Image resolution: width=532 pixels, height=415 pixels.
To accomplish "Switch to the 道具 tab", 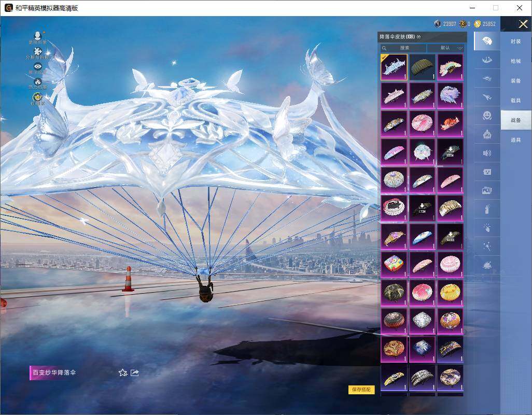I will 516,140.
